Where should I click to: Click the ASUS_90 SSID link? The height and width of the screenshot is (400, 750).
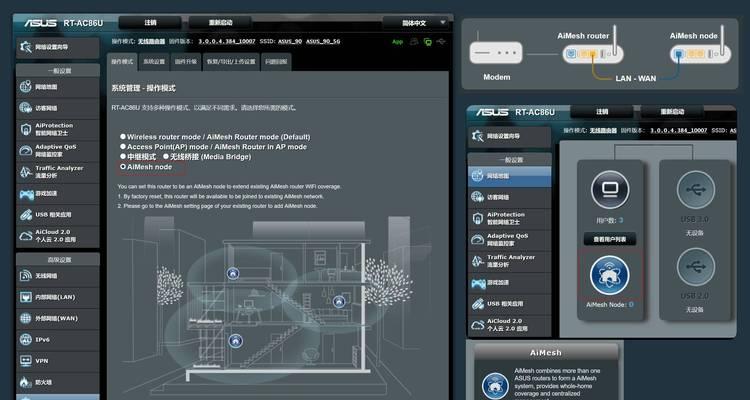(x=289, y=42)
